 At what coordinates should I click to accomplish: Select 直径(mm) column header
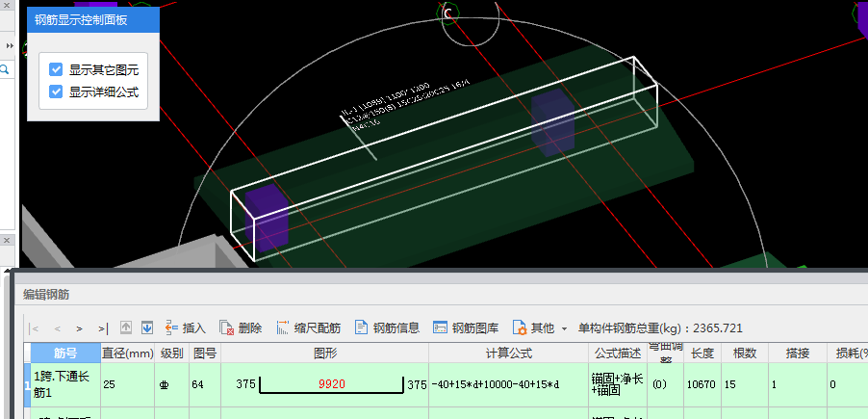pyautogui.click(x=127, y=354)
